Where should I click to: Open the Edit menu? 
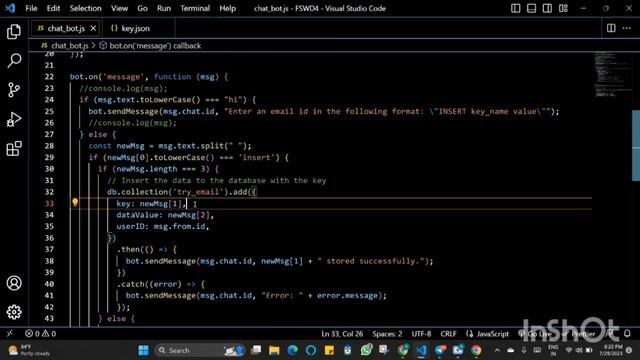coord(53,8)
